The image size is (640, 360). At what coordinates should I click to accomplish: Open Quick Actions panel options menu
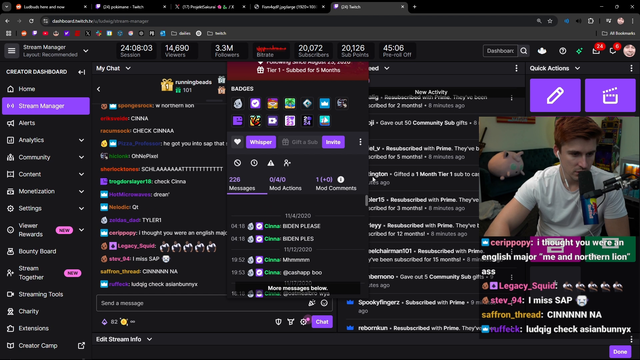pos(631,68)
